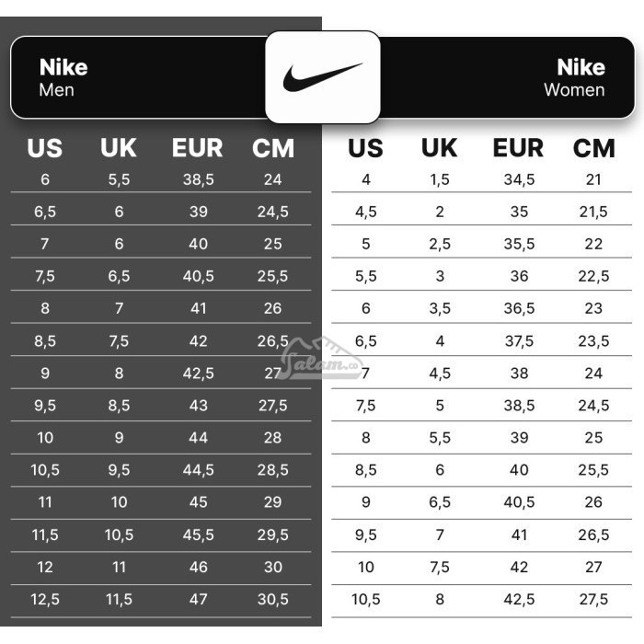644x644 pixels.
Task: Click the UK column header in Women's table
Action: (439, 148)
